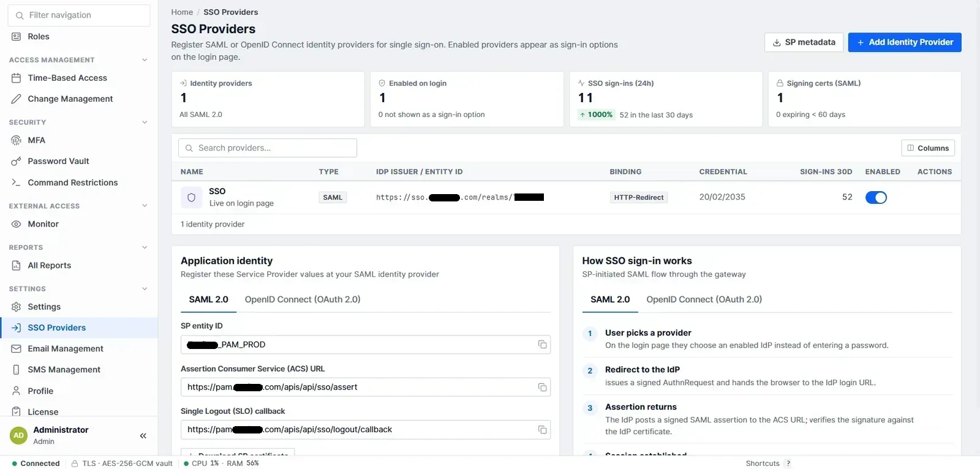
Task: Select SAML 2.0 tab under How SSO works
Action: (610, 299)
